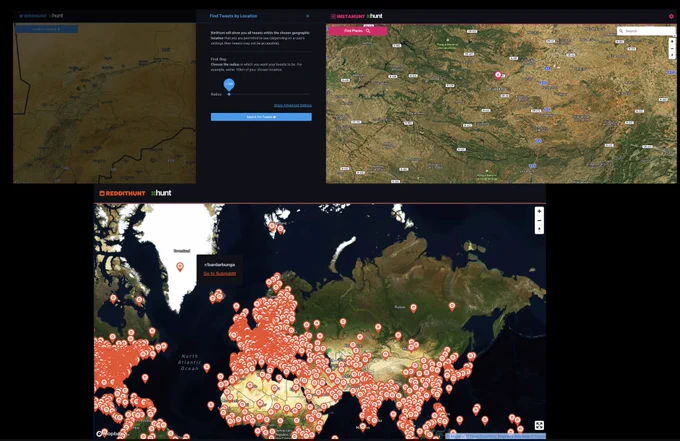This screenshot has width=680, height=441.
Task: Click the RedditHunt logo in header
Action: [x=122, y=193]
